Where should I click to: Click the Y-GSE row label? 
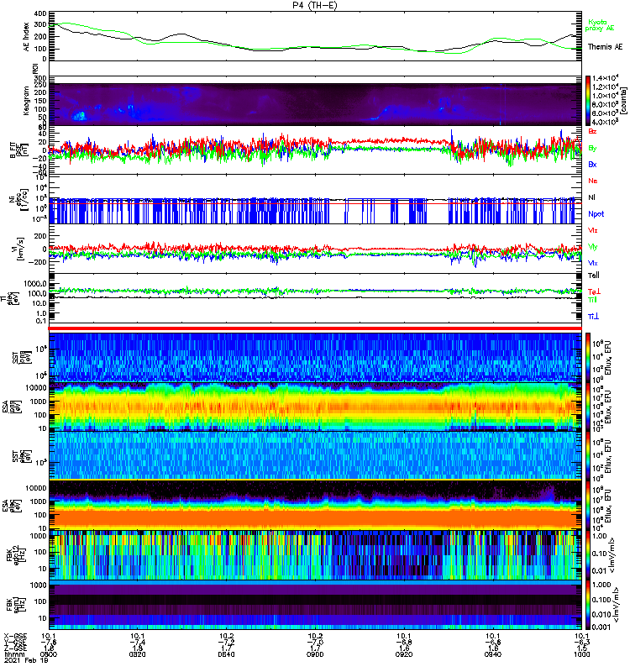15,642
